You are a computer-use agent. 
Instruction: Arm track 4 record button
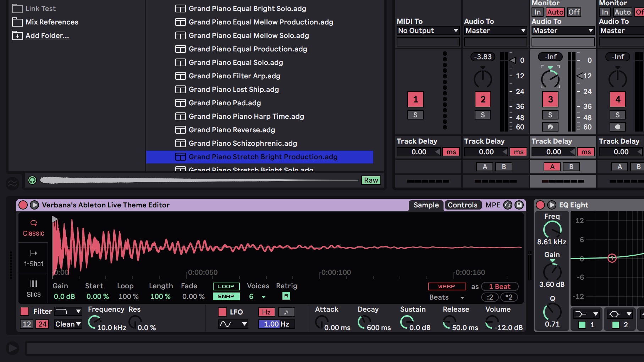pos(617,127)
